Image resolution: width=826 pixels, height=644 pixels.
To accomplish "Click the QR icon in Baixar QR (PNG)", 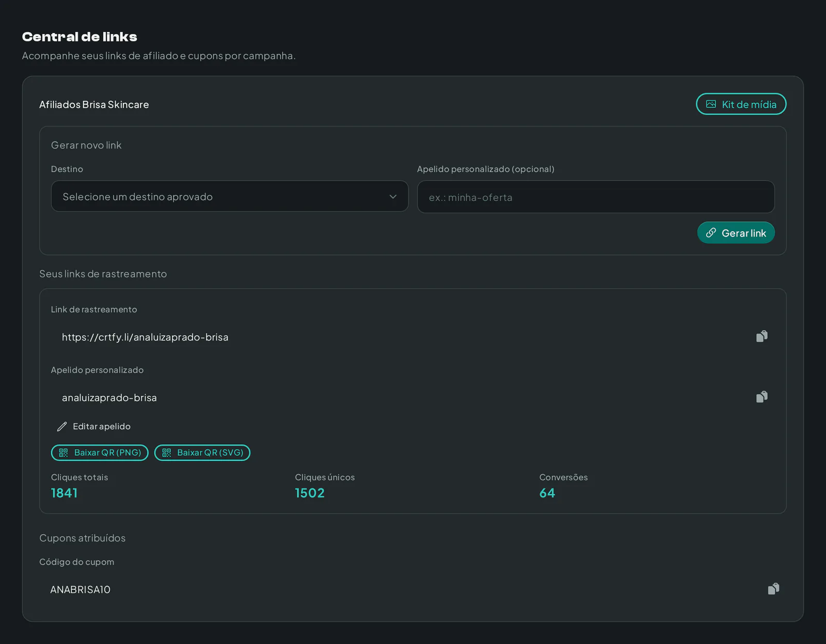I will pyautogui.click(x=63, y=453).
